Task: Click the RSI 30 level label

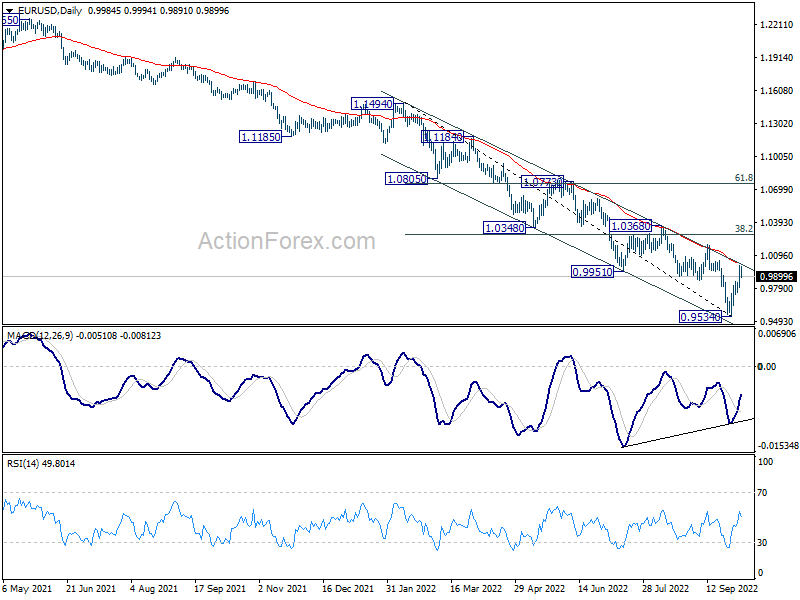Action: coord(762,543)
